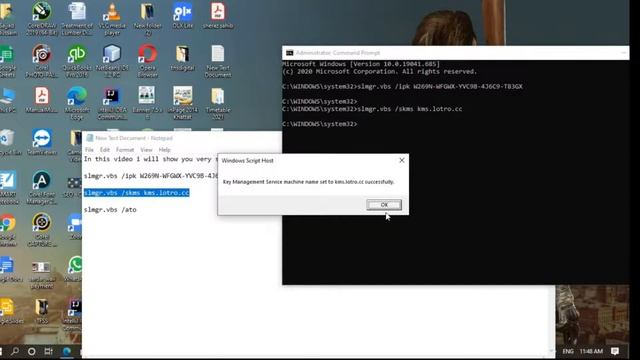Open Notepad Edit menu

point(105,150)
